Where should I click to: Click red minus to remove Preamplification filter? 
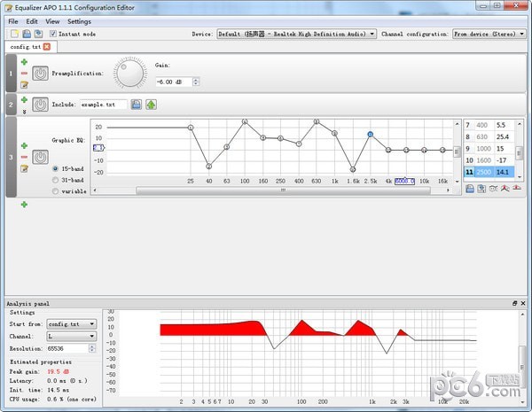click(x=24, y=74)
